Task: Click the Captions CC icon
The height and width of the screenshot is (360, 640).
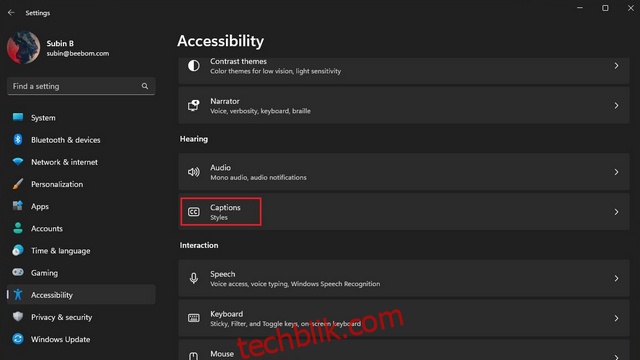Action: pyautogui.click(x=193, y=212)
